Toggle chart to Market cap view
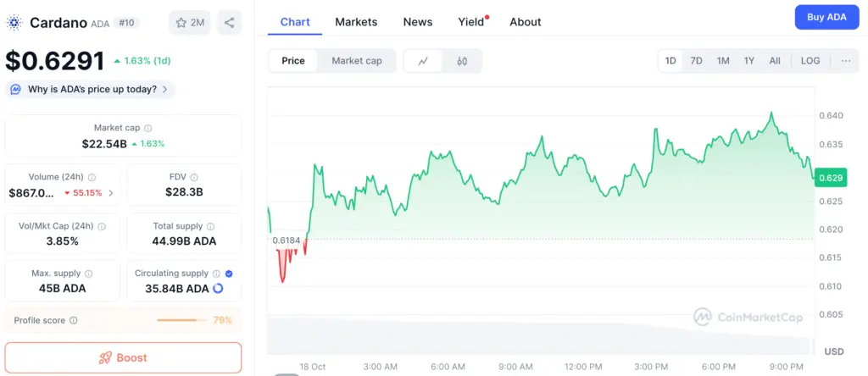 357,61
